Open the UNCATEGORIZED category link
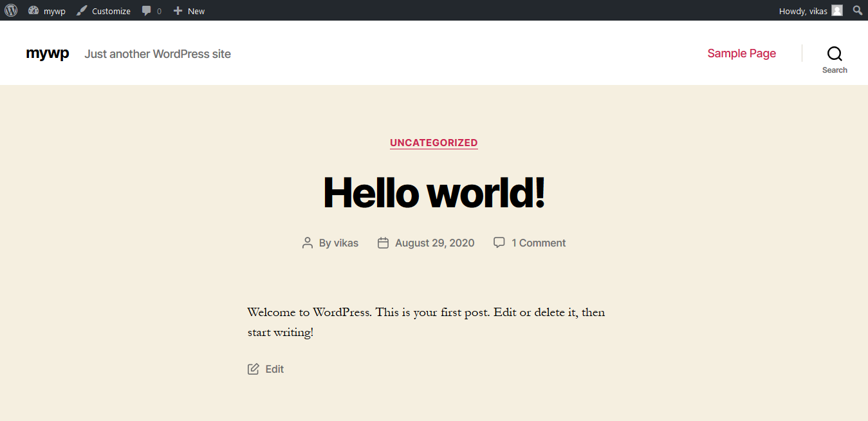Image resolution: width=868 pixels, height=421 pixels. (x=434, y=143)
